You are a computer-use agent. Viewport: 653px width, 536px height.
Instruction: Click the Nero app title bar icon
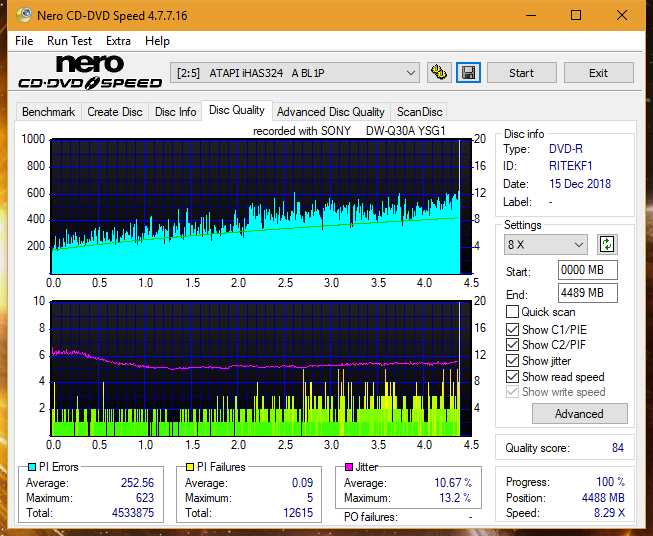pos(24,15)
